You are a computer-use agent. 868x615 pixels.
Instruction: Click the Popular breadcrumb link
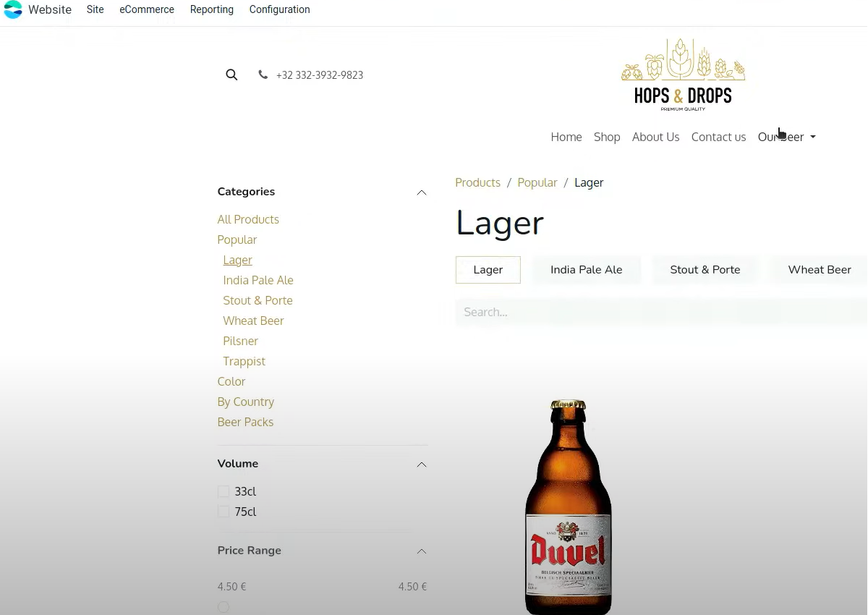click(537, 182)
